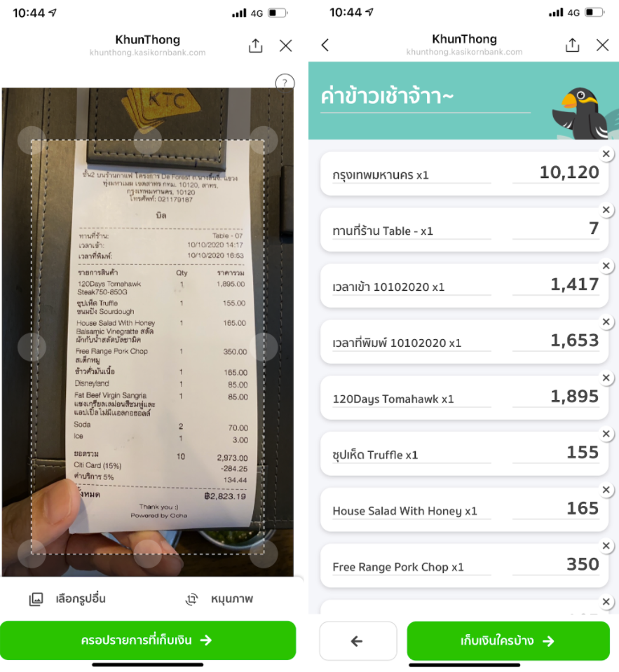The height and width of the screenshot is (672, 619).
Task: Click the เก็บเงินใครบ้าง green button
Action: coord(508,641)
